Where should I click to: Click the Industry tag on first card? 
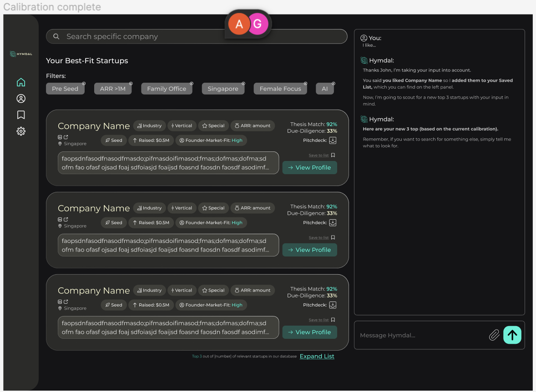(149, 126)
